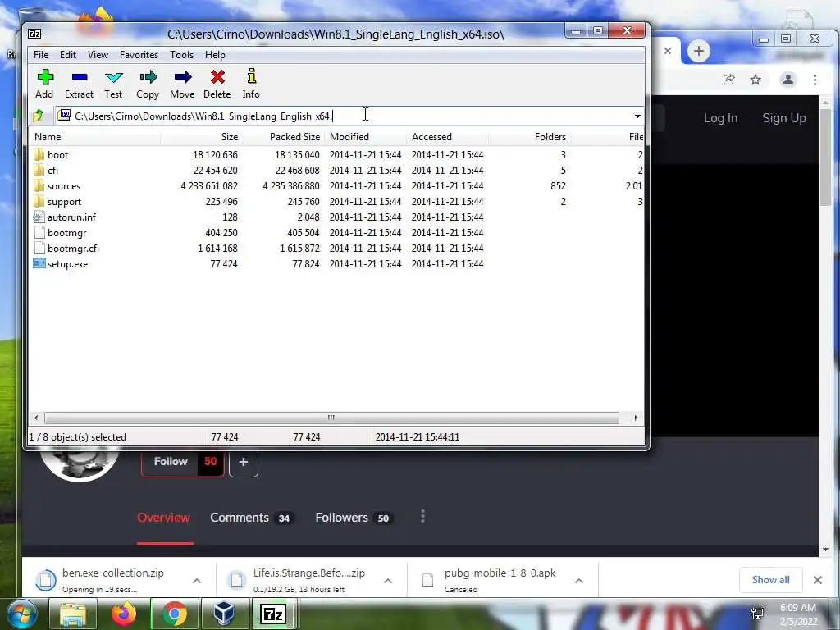Select the boot folder icon
840x630 pixels.
coord(39,155)
